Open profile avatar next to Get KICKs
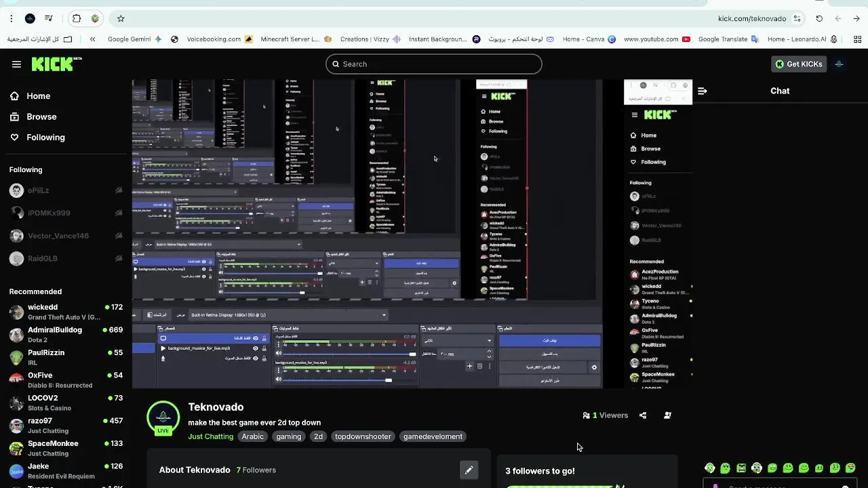The width and height of the screenshot is (868, 488). coord(839,64)
